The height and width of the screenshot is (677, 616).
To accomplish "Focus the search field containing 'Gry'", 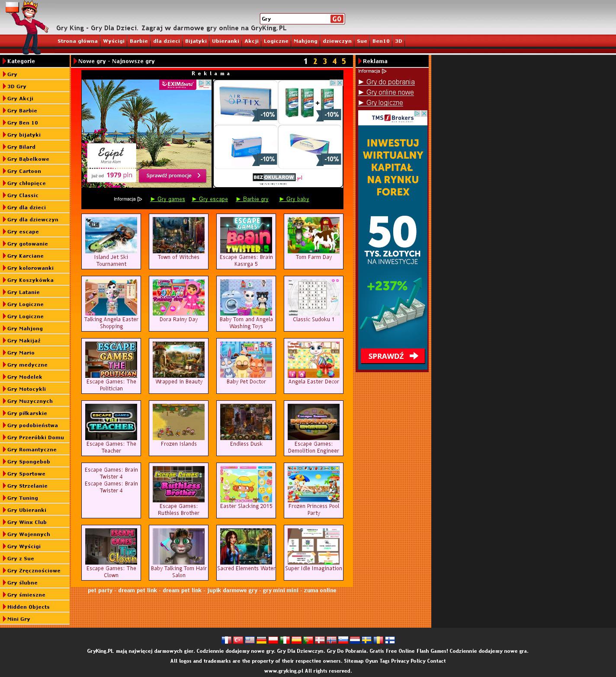I will 295,19.
